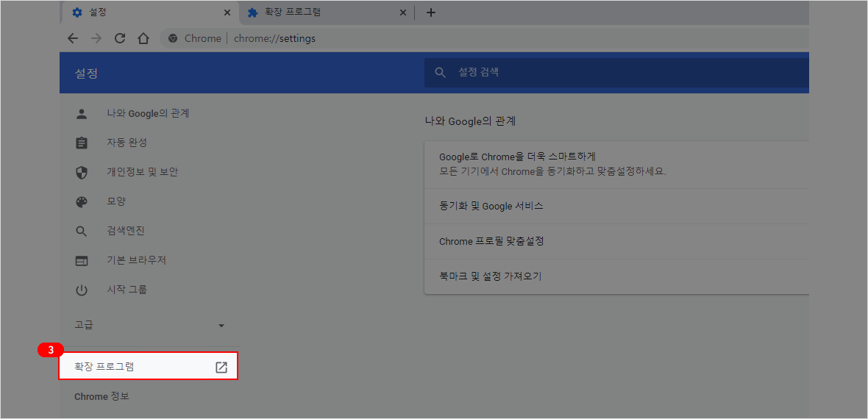Open 개인정보 및 보안 shield item
This screenshot has width=868, height=419.
click(x=82, y=172)
